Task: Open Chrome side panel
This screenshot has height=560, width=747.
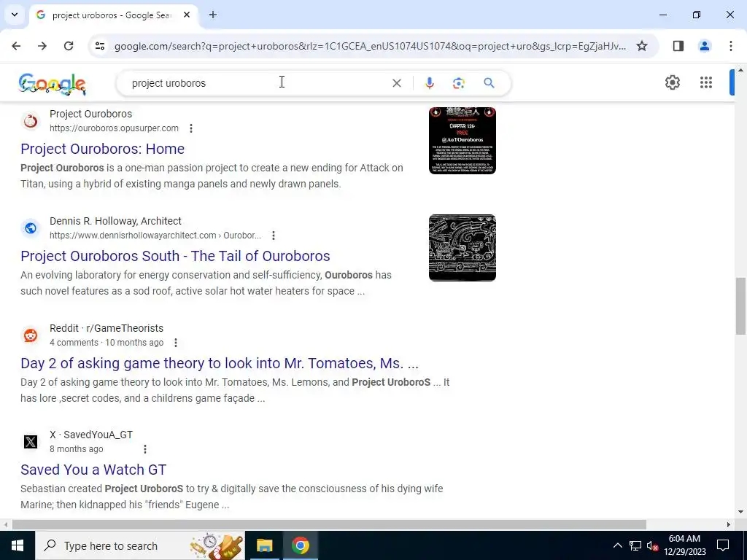Action: click(678, 46)
